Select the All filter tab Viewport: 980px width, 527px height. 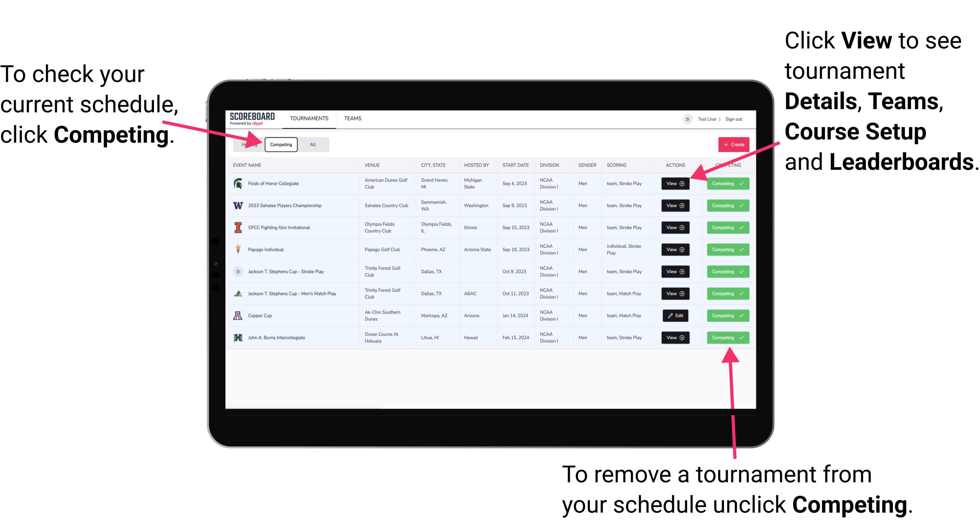311,145
